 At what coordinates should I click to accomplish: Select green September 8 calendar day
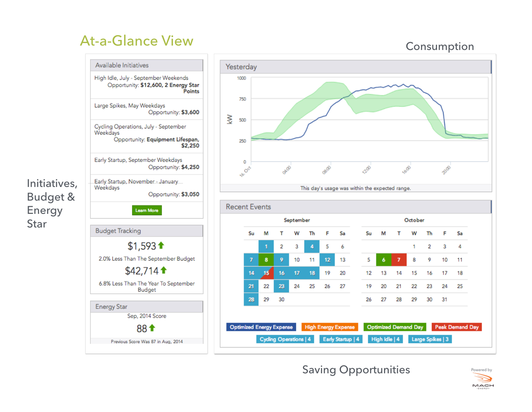coord(266,260)
